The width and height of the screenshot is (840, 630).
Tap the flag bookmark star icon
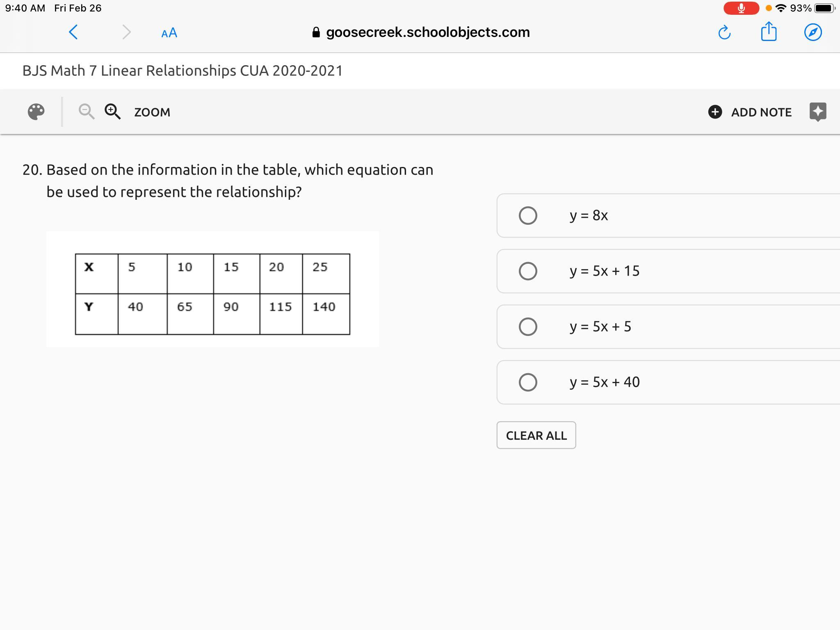click(x=817, y=112)
